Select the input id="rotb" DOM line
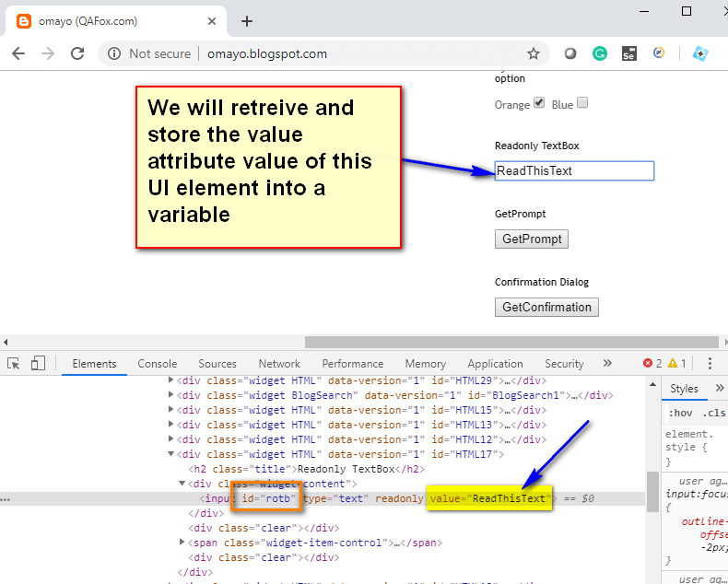The height and width of the screenshot is (584, 728). pos(323,498)
